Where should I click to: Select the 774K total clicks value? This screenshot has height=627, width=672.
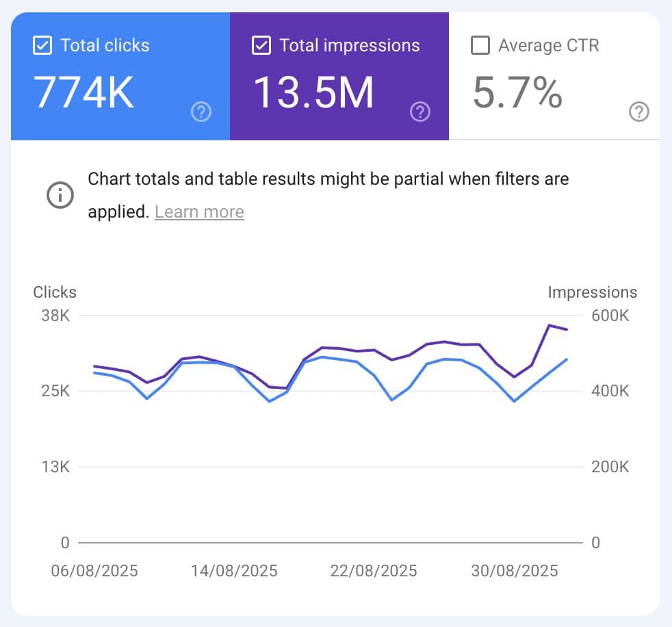click(84, 92)
